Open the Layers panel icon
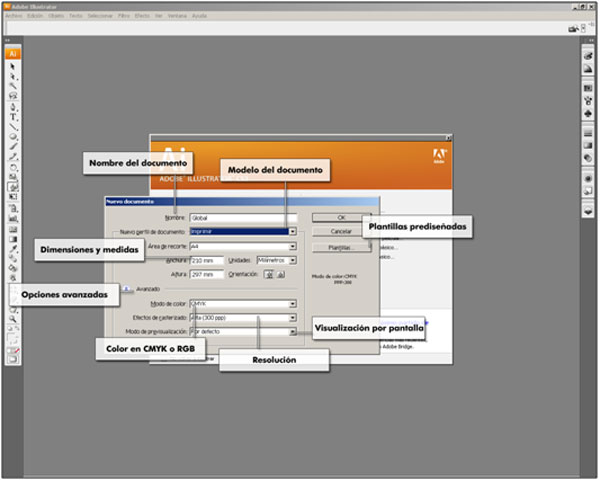This screenshot has height=480, width=600. [x=588, y=211]
